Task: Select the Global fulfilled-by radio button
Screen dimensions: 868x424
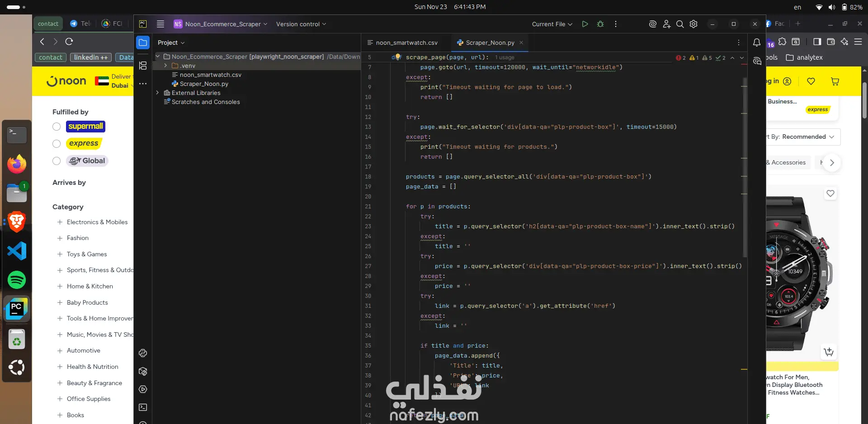Action: click(57, 161)
